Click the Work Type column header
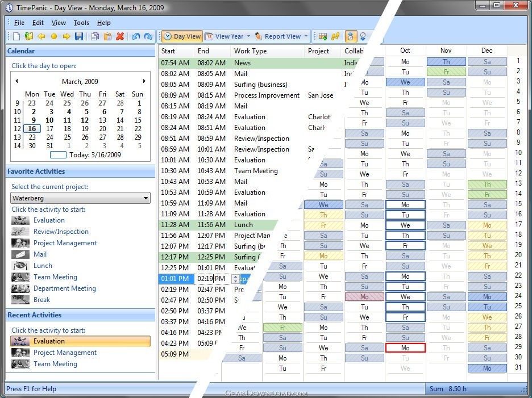 point(268,51)
